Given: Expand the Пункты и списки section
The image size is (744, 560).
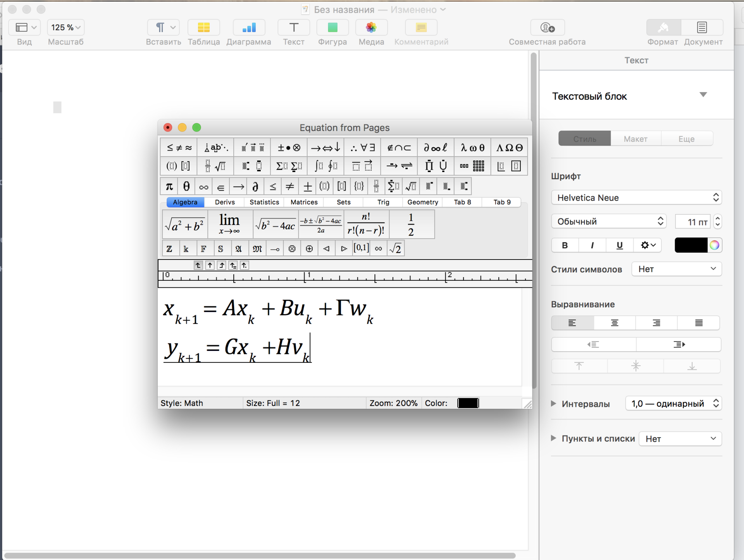Looking at the screenshot, I should tap(553, 438).
